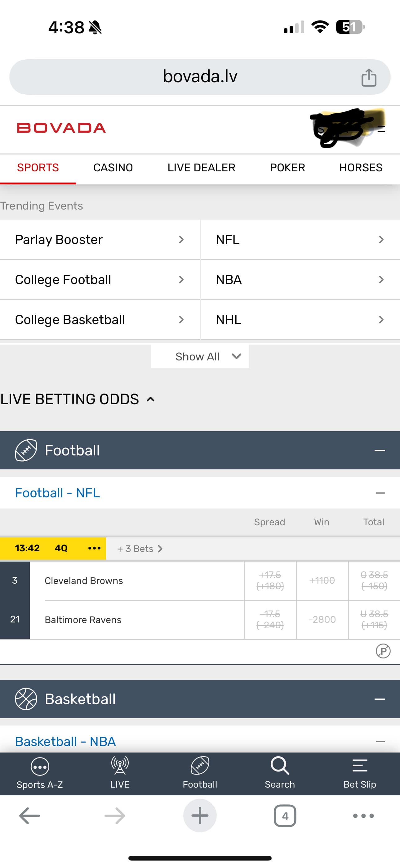This screenshot has width=400, height=868.
Task: Expand the Show All dropdown
Action: (x=200, y=356)
